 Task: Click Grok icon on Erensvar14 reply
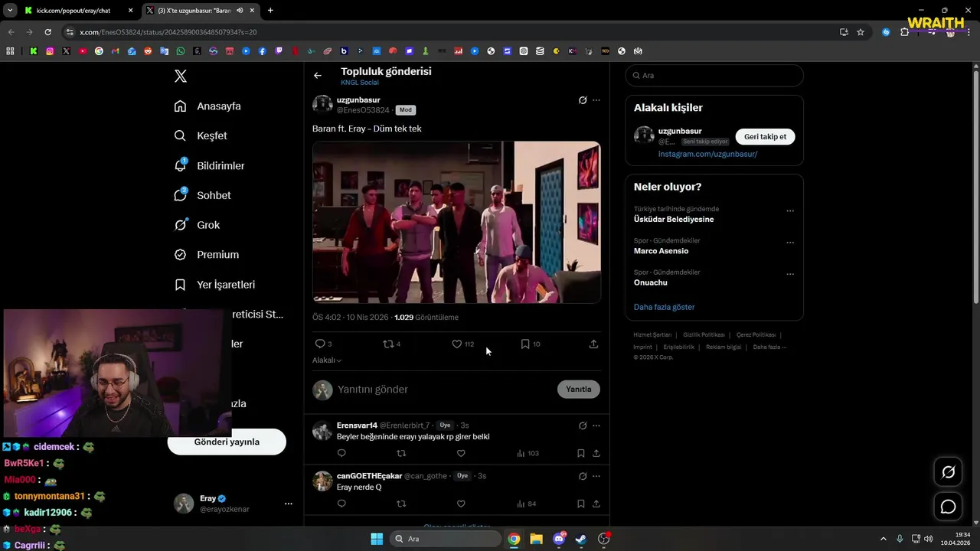pyautogui.click(x=583, y=425)
